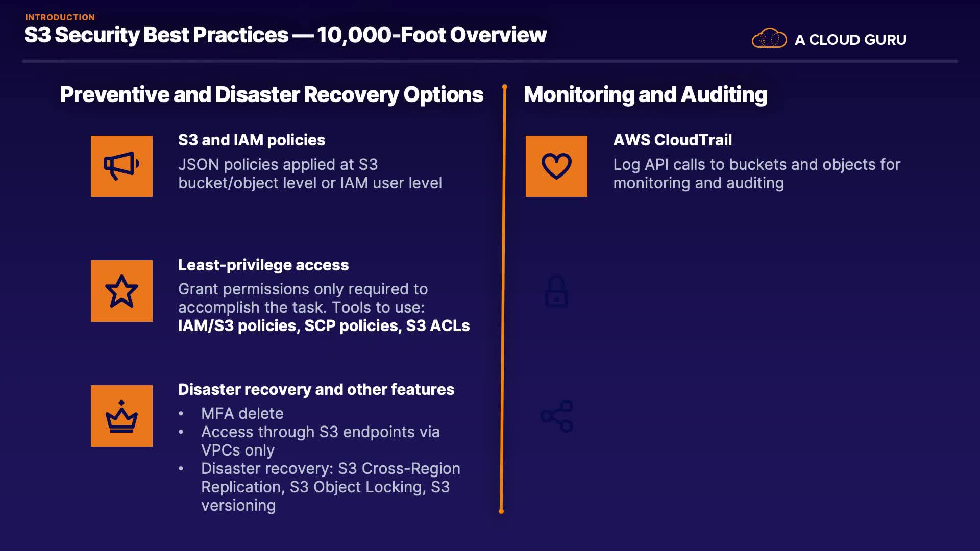Click the A CLOUD GURU brand text
Viewport: 980px width, 551px height.
(850, 40)
